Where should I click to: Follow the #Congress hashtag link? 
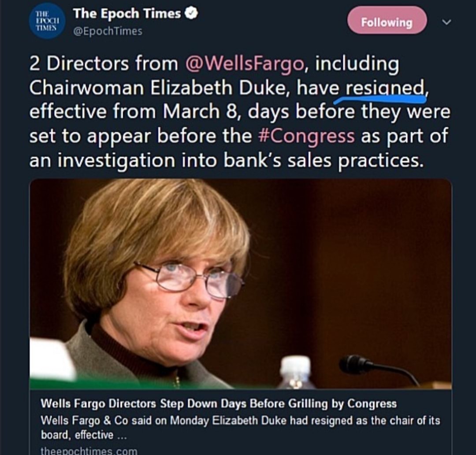tap(306, 136)
